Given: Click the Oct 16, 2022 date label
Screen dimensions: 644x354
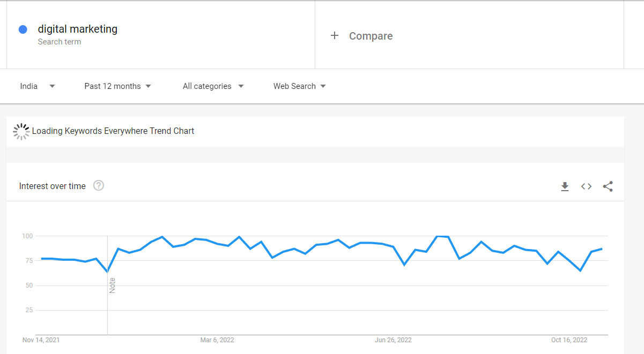Looking at the screenshot, I should coord(569,340).
